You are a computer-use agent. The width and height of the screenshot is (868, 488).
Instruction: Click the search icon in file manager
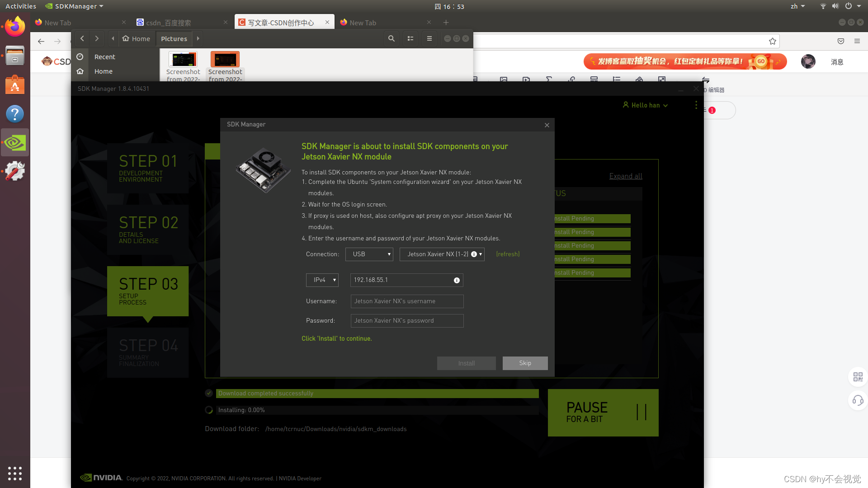coord(392,39)
